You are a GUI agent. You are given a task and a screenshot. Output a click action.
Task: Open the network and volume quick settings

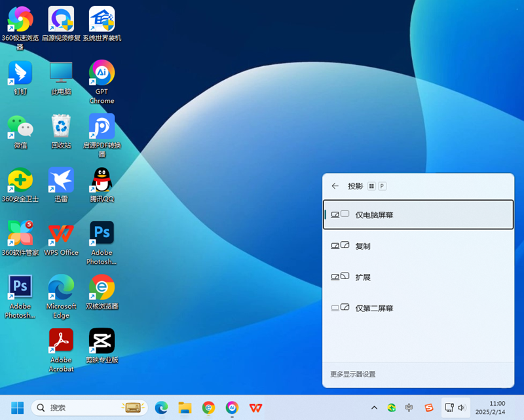(455, 408)
